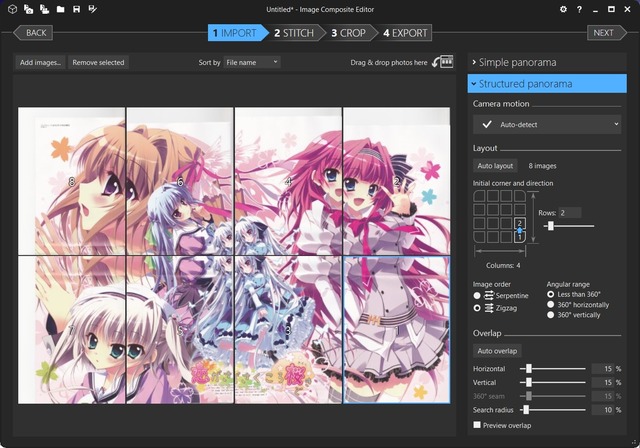Image resolution: width=640 pixels, height=448 pixels.
Task: Switch to the 2 STITCH step
Action: (x=294, y=33)
